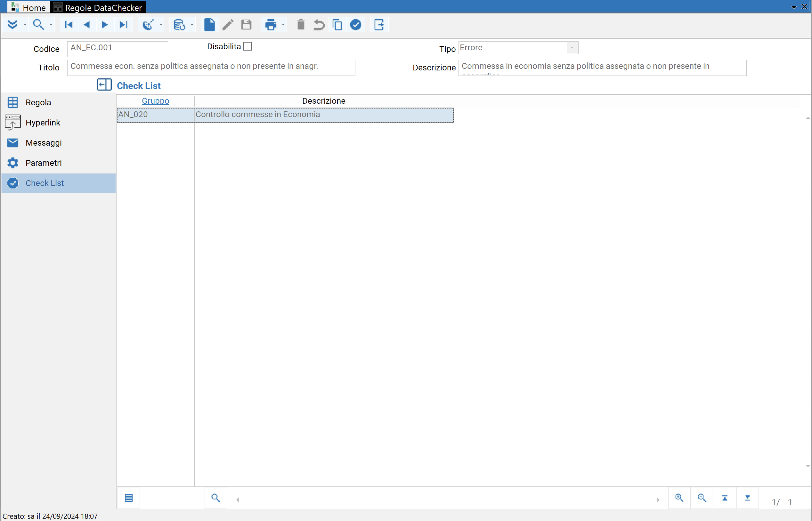Click the grid list-view icon at the bottom left
The width and height of the screenshot is (812, 521).
[x=129, y=498]
